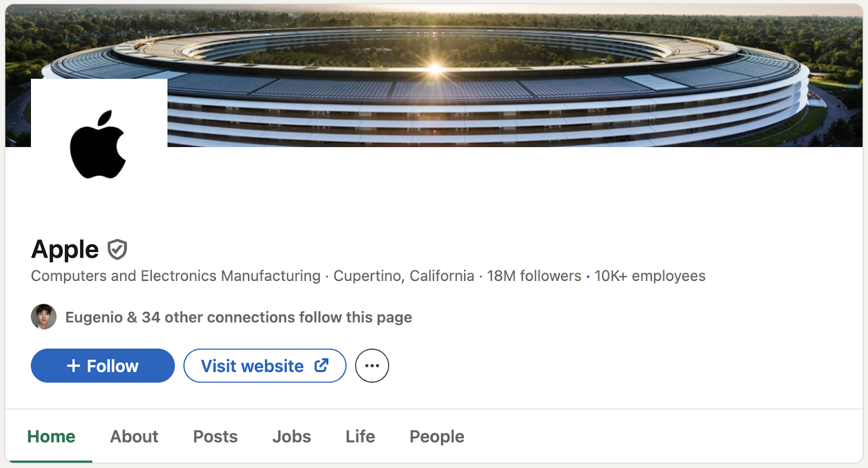Viewport: 868px width, 468px height.
Task: Open the About tab
Action: (134, 437)
